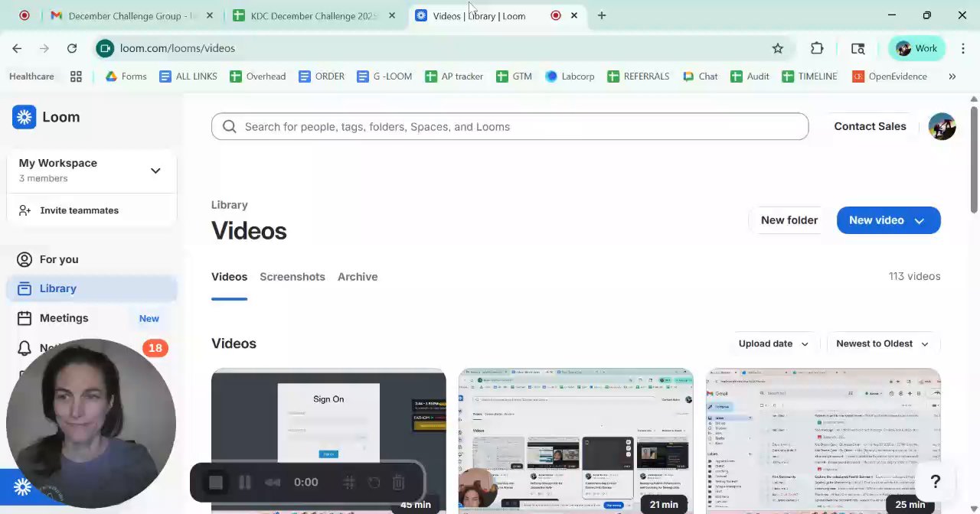Open the Chat bookmark
The image size is (980, 514).
(x=700, y=76)
